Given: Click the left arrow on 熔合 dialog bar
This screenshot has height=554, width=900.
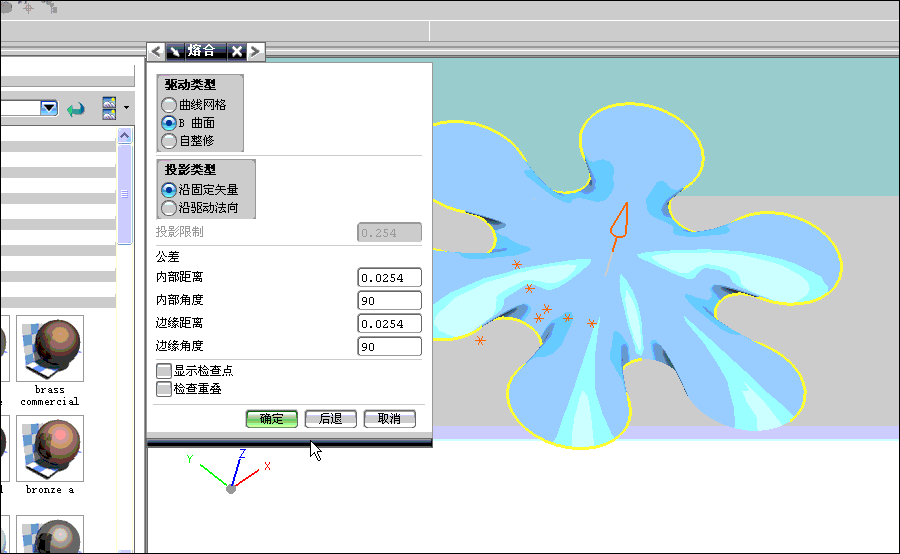Looking at the screenshot, I should pos(156,52).
